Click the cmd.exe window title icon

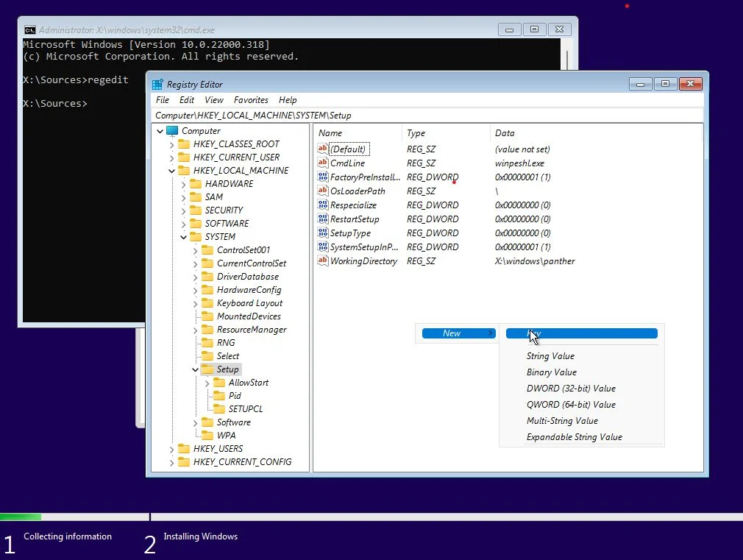[x=30, y=30]
